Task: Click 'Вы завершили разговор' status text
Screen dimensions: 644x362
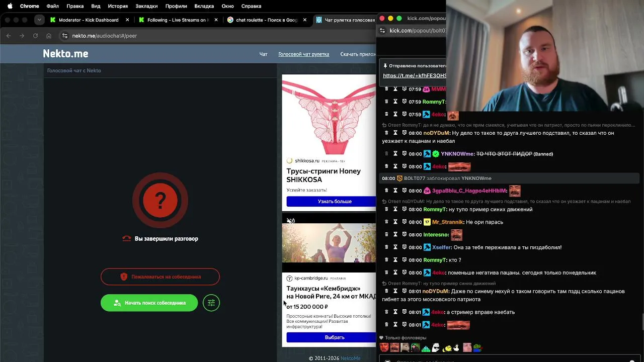Action: 167,239
